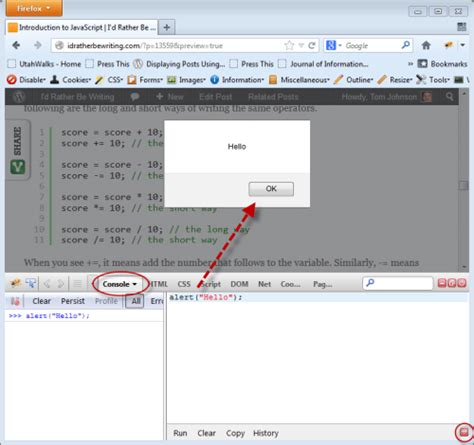This screenshot has width=474, height=445.
Task: Click the page vertical scrollbar
Action: coord(464,180)
